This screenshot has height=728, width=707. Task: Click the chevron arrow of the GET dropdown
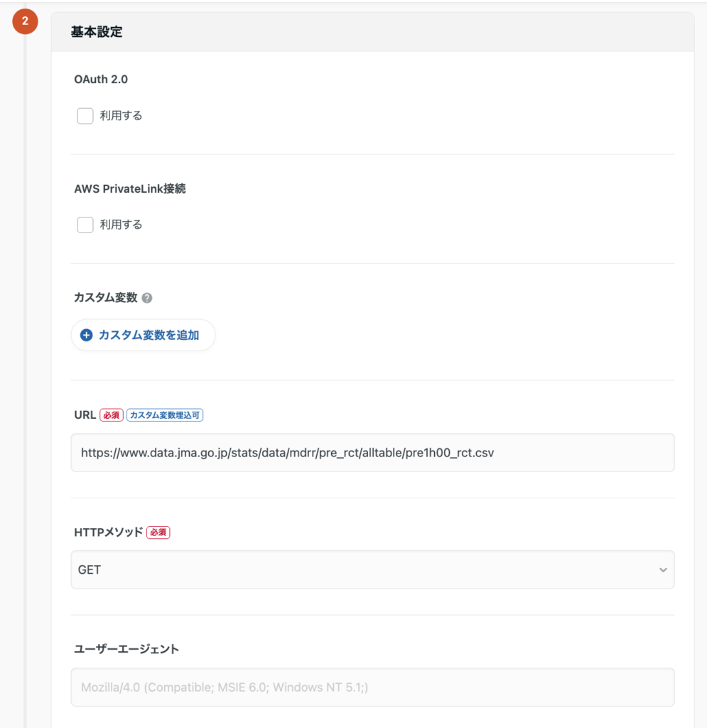pyautogui.click(x=663, y=570)
